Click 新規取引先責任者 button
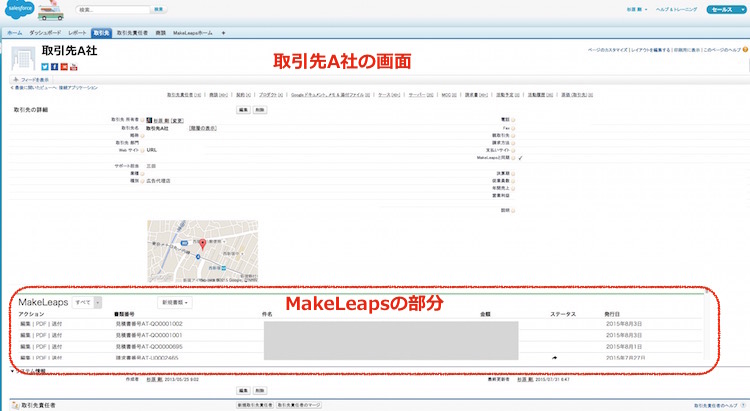The height and width of the screenshot is (411, 750). (255, 405)
